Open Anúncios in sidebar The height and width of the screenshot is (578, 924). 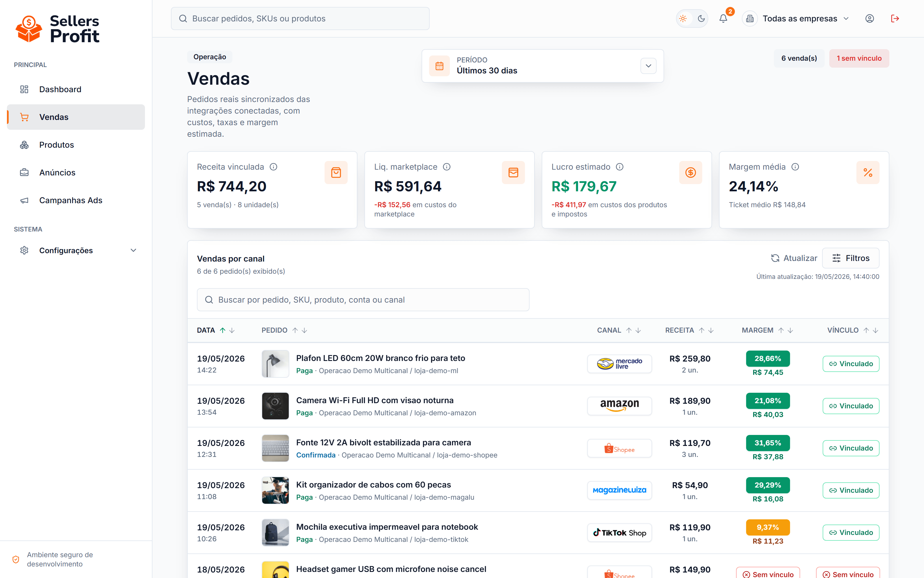pos(76,173)
